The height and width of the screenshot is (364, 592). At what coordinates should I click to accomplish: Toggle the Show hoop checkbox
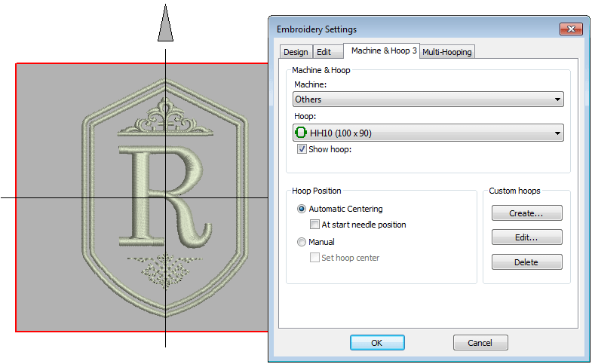pos(302,149)
